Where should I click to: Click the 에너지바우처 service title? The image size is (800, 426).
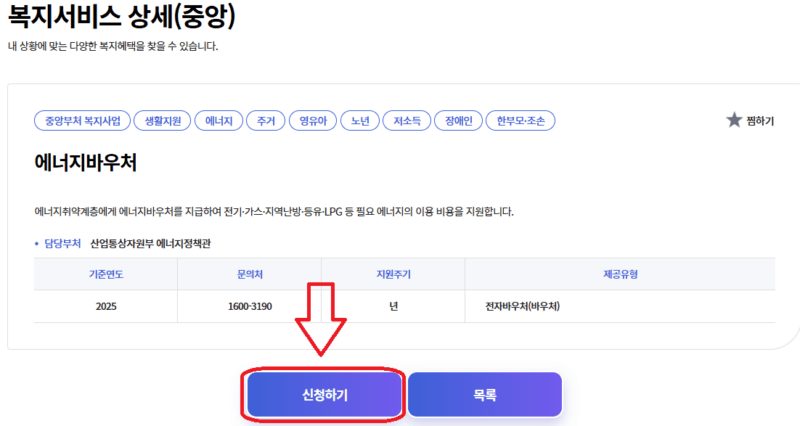(x=86, y=163)
